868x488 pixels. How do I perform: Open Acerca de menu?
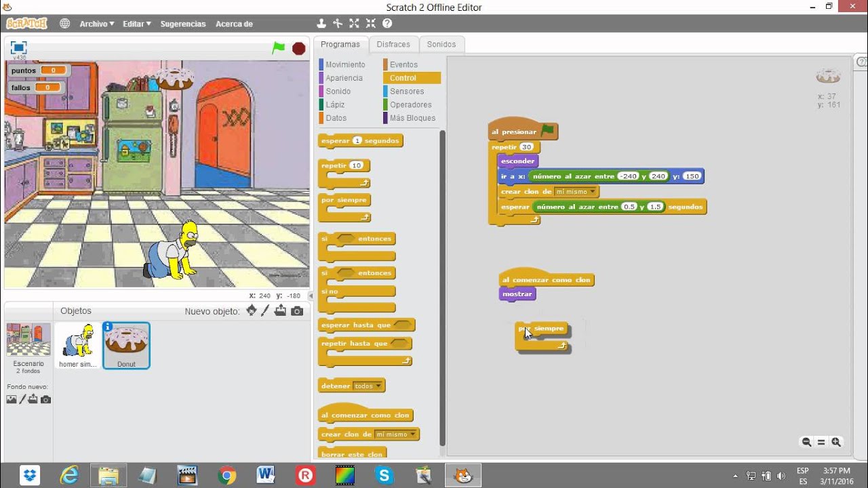[x=234, y=24]
